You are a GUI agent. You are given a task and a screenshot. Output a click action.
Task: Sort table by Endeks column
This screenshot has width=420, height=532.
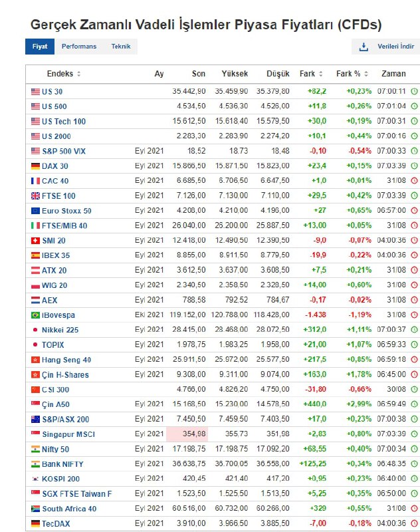[x=63, y=74]
